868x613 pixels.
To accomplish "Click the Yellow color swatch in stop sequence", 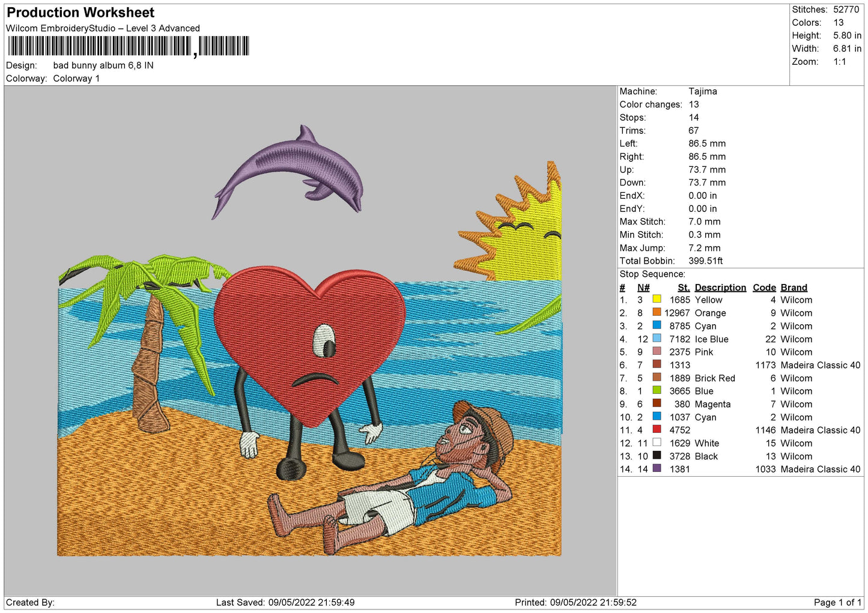I will point(657,299).
